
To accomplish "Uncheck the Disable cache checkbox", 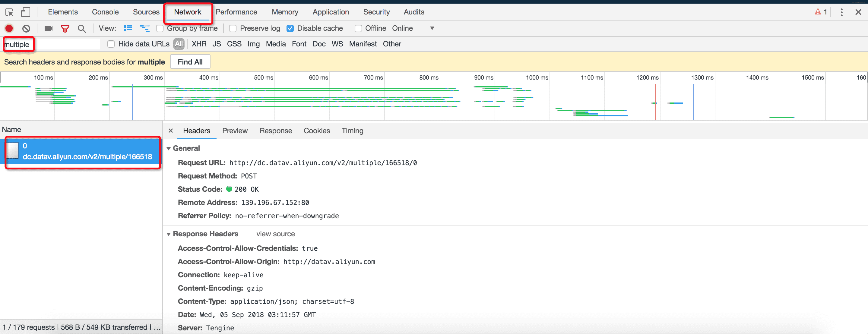I will pos(290,29).
